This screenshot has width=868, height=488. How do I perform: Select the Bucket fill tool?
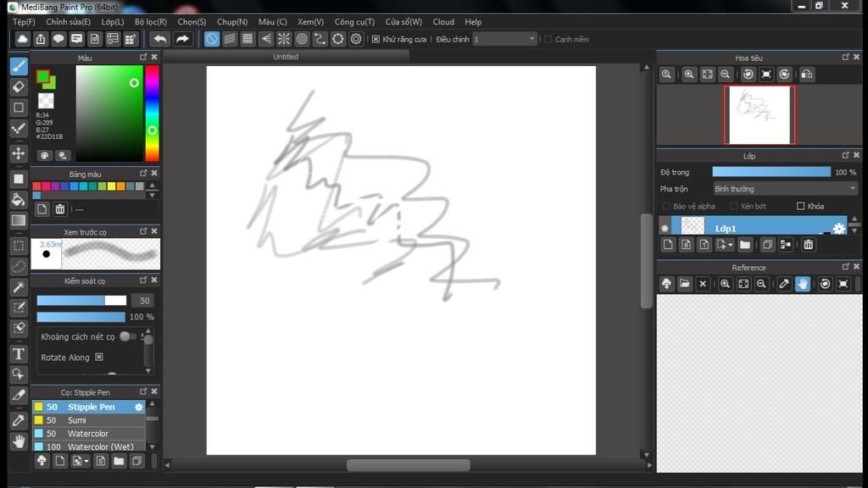click(x=19, y=200)
